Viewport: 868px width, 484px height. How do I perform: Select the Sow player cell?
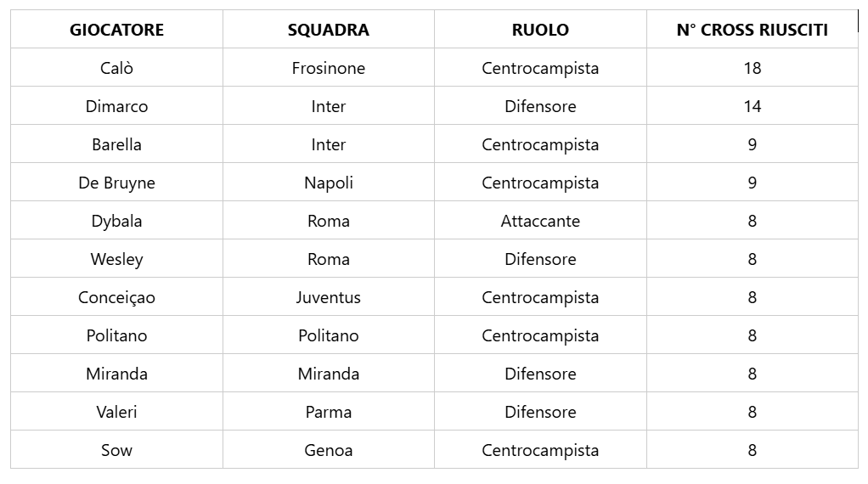[117, 449]
